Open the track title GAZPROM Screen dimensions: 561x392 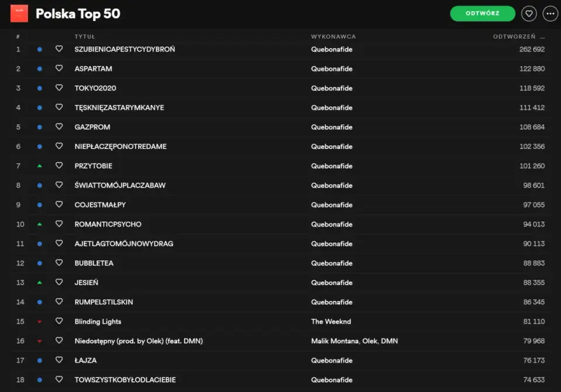(x=92, y=127)
